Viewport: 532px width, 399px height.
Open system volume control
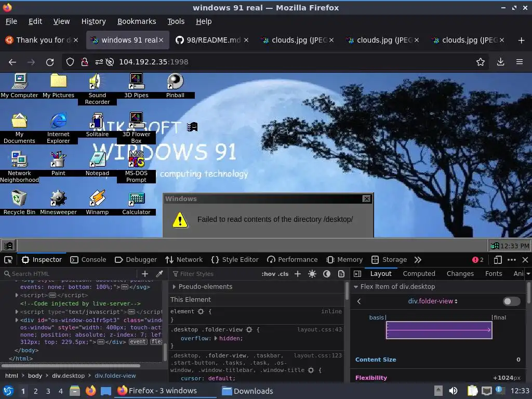453,391
